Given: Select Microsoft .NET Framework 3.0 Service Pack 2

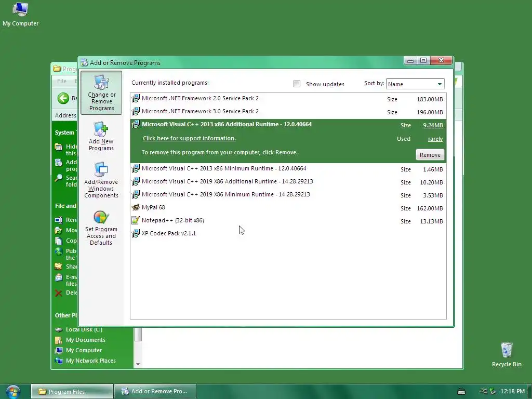Looking at the screenshot, I should click(x=288, y=112).
